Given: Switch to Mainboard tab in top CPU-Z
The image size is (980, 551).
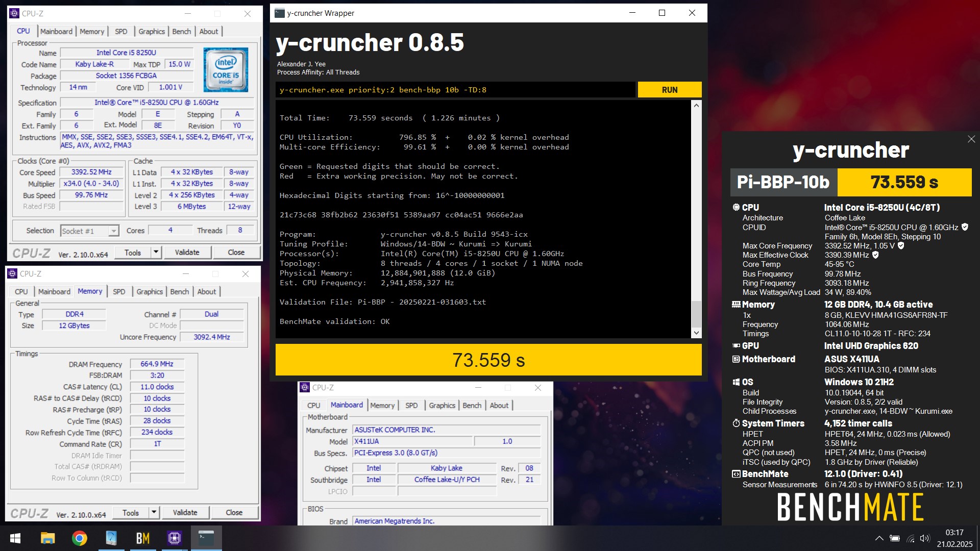Looking at the screenshot, I should [57, 31].
